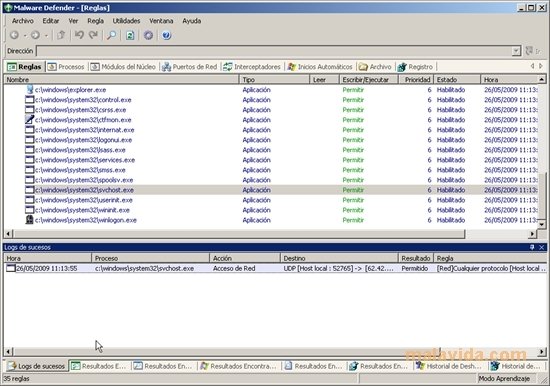Open the Forward button history dropdown
The width and height of the screenshot is (550, 386).
46,35
